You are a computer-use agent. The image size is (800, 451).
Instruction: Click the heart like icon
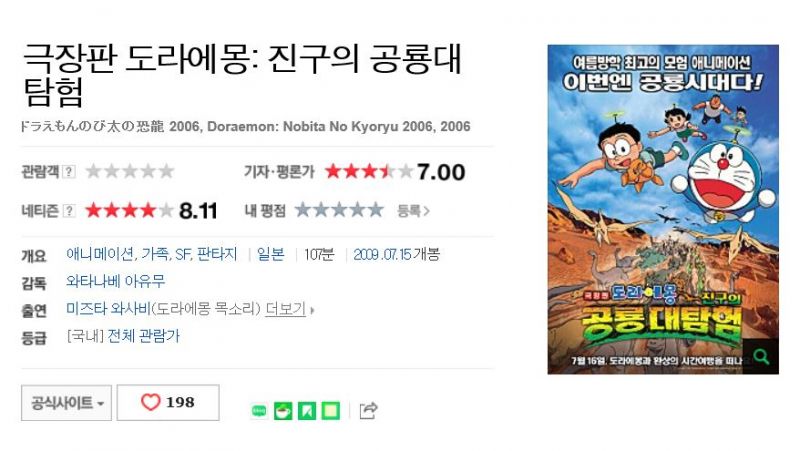click(151, 402)
